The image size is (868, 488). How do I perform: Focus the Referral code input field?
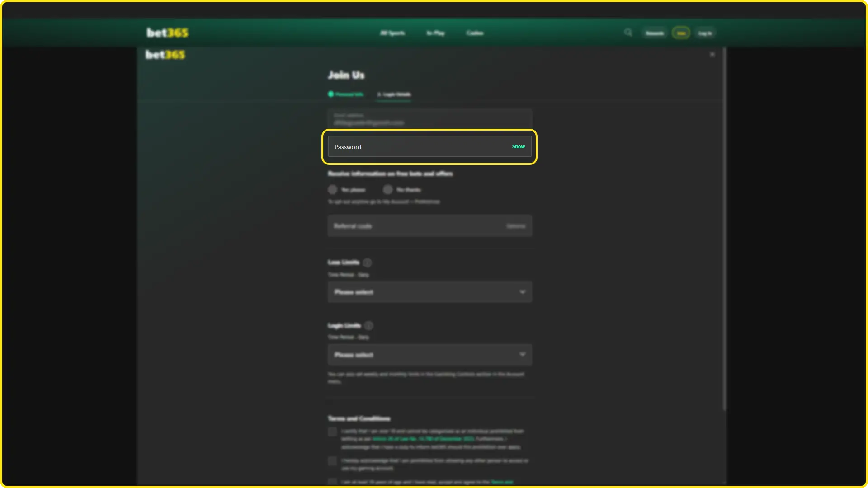coord(429,226)
